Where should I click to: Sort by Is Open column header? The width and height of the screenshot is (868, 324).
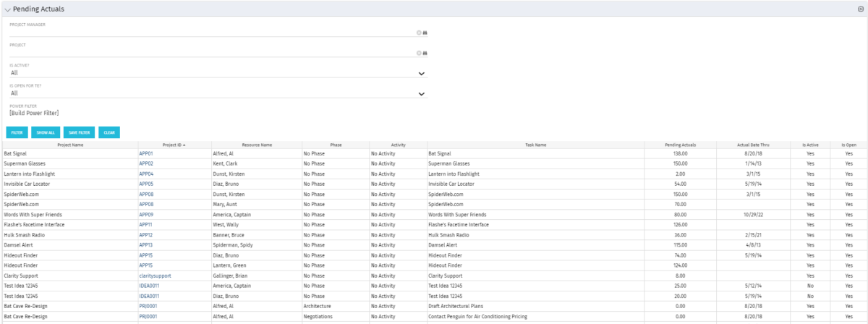(849, 145)
